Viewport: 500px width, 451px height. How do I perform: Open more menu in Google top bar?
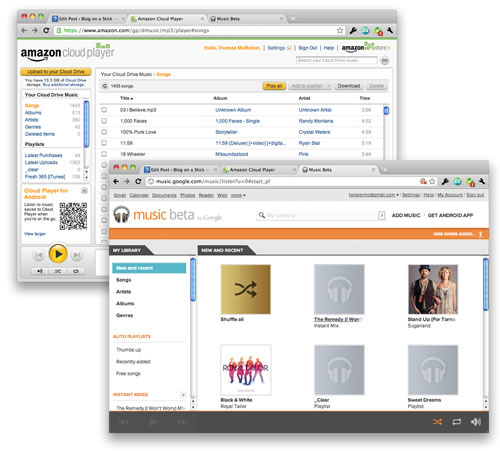[238, 195]
